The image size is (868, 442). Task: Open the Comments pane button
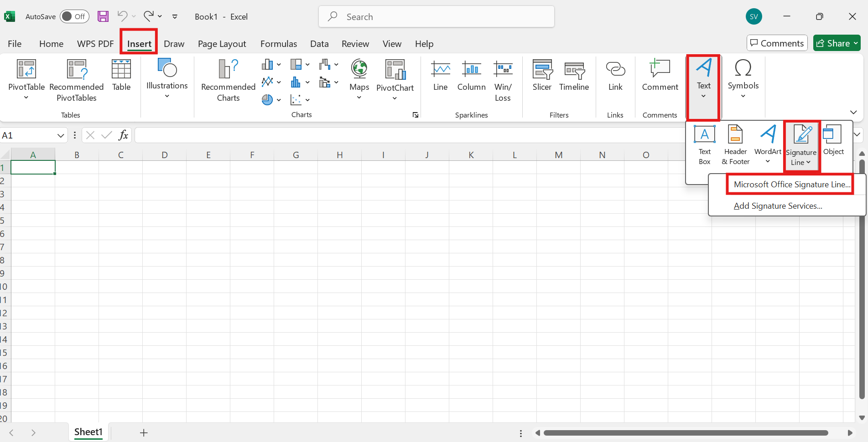pyautogui.click(x=777, y=43)
